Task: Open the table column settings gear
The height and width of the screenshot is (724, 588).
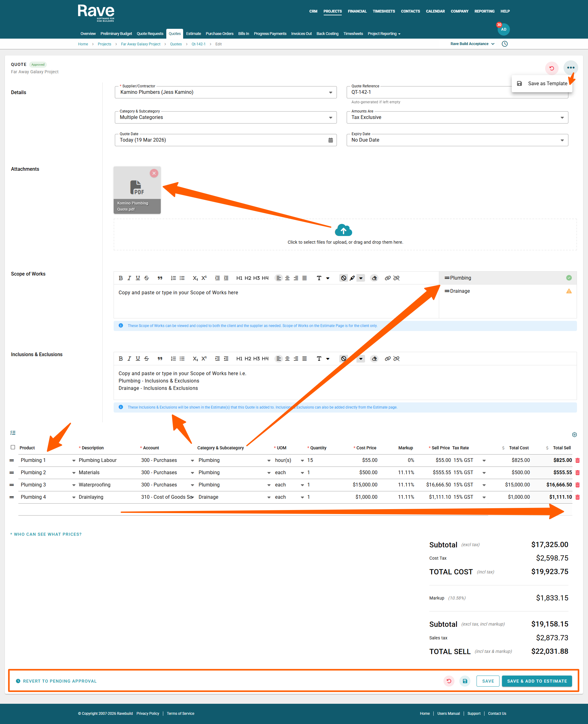Action: 574,435
